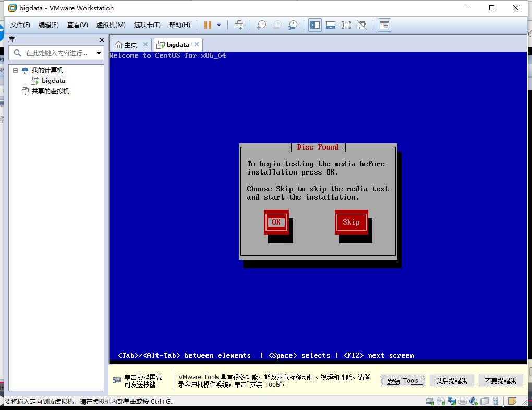Image resolution: width=532 pixels, height=410 pixels.
Task: Open the 帮助(H) menu
Action: pos(179,25)
